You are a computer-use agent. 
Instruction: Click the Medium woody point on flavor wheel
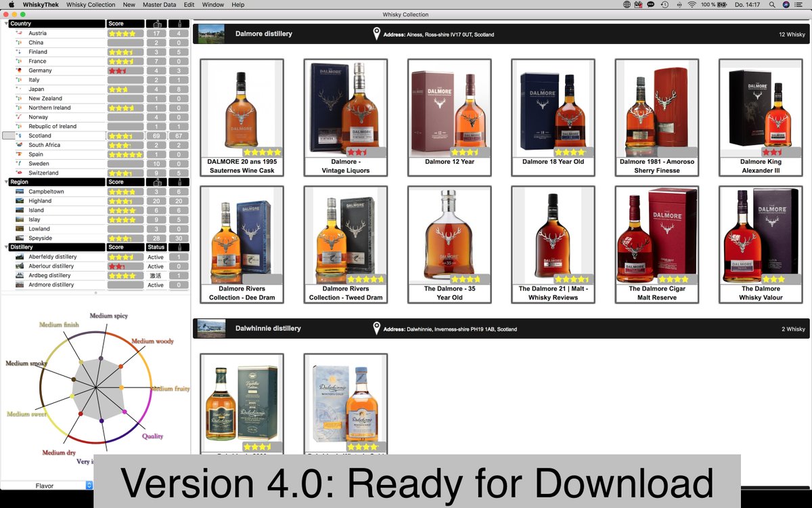pyautogui.click(x=121, y=366)
